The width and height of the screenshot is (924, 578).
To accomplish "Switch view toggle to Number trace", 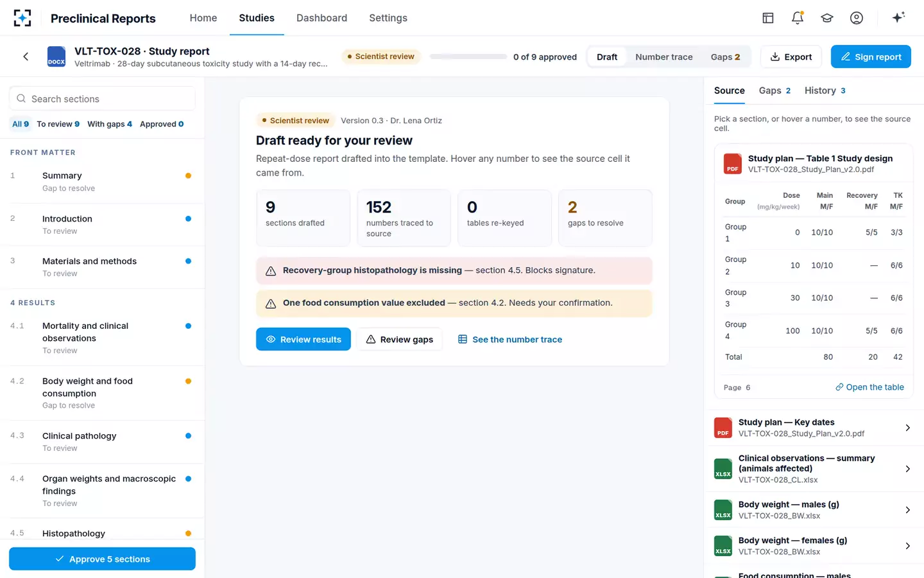I will pos(663,57).
